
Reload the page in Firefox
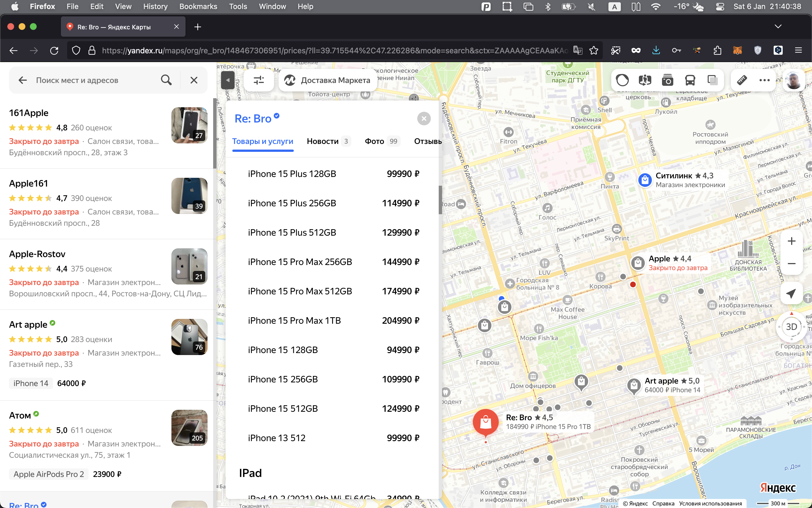(x=54, y=51)
